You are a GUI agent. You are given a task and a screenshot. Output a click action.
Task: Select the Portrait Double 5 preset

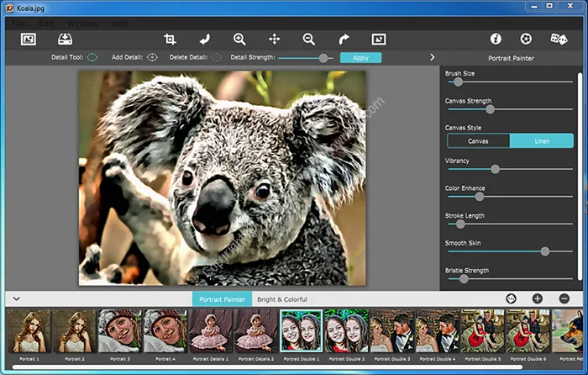click(x=483, y=331)
